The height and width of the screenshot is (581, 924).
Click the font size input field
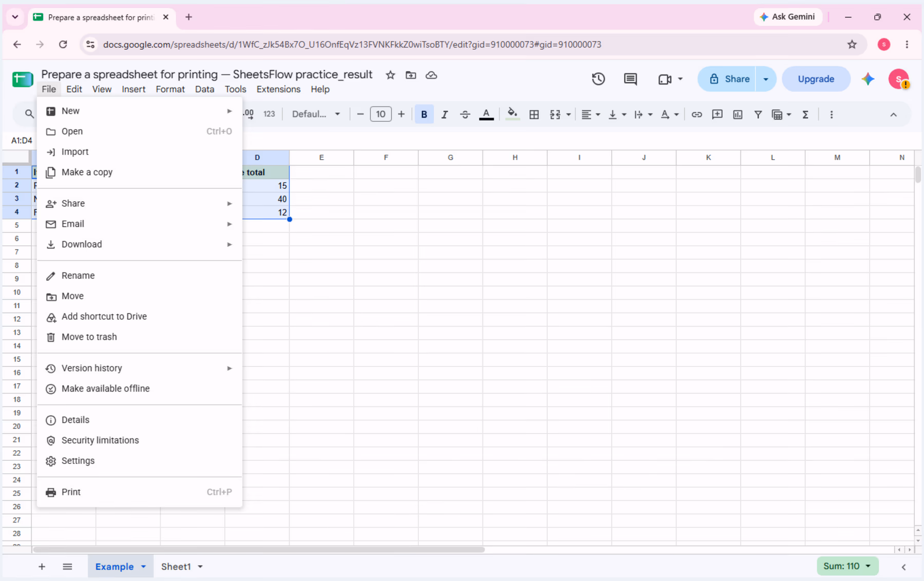[380, 114]
